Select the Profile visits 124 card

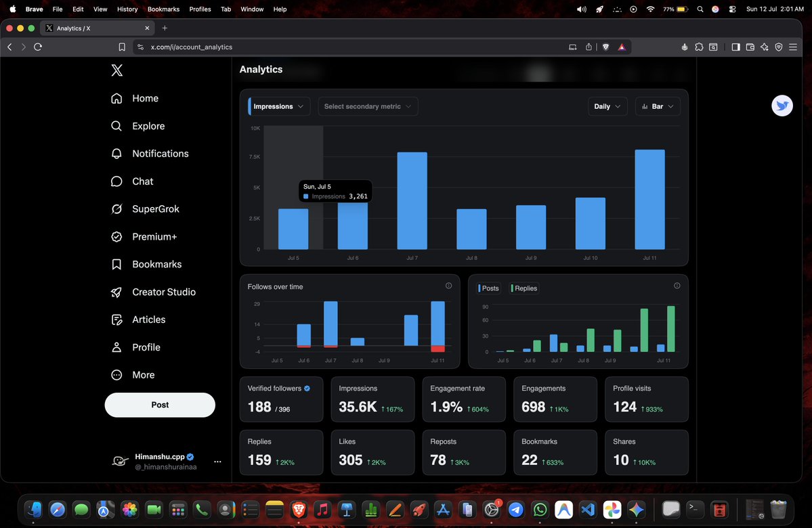click(x=647, y=399)
